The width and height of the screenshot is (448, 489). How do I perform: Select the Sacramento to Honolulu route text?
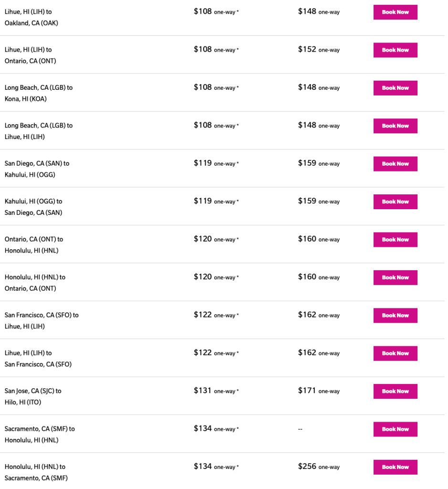click(40, 434)
